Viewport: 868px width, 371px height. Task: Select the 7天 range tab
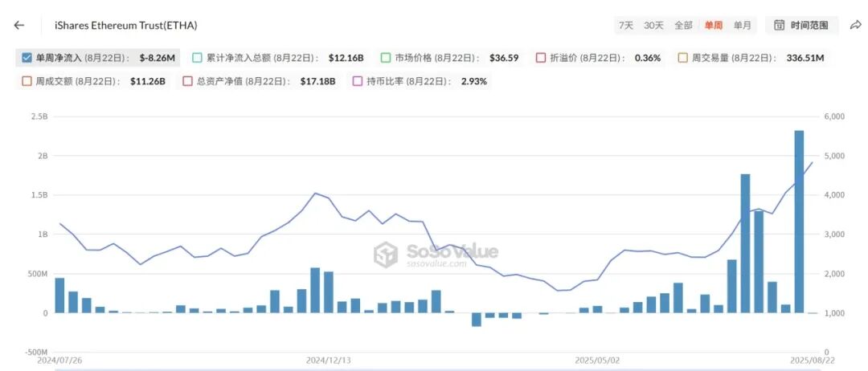click(x=625, y=26)
